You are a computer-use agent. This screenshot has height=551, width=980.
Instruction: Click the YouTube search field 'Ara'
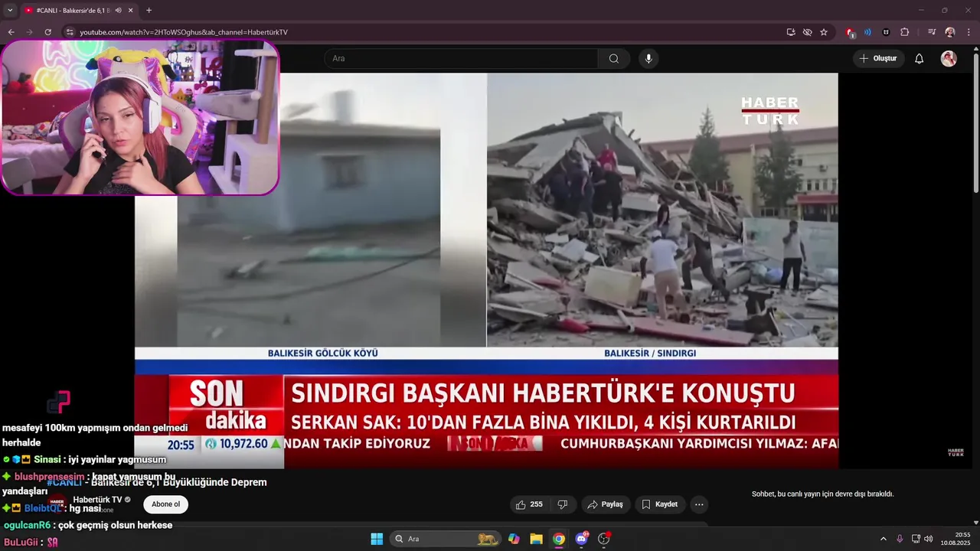(461, 58)
